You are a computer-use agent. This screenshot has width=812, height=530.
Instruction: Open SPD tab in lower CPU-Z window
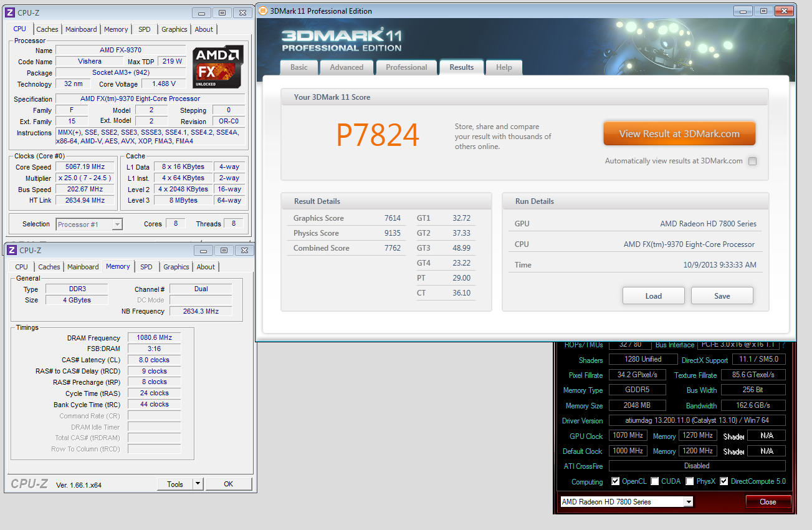[x=146, y=267]
